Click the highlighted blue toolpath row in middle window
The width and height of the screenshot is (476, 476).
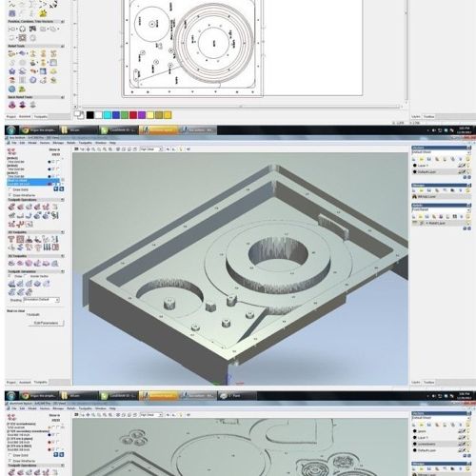[33, 182]
